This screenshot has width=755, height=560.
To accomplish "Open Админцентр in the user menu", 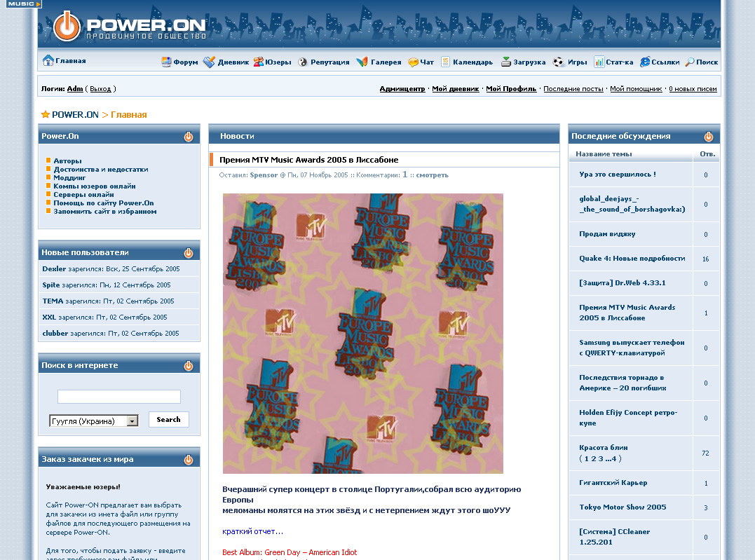I will pos(402,89).
